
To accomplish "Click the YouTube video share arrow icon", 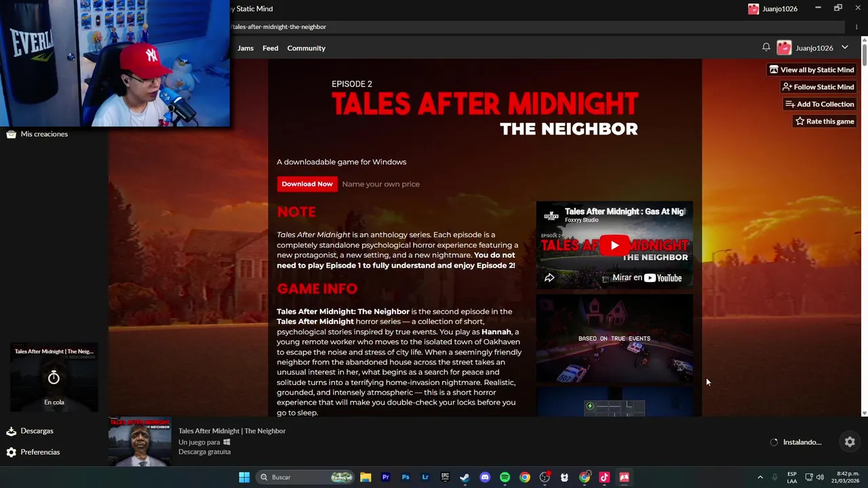I will coord(549,278).
